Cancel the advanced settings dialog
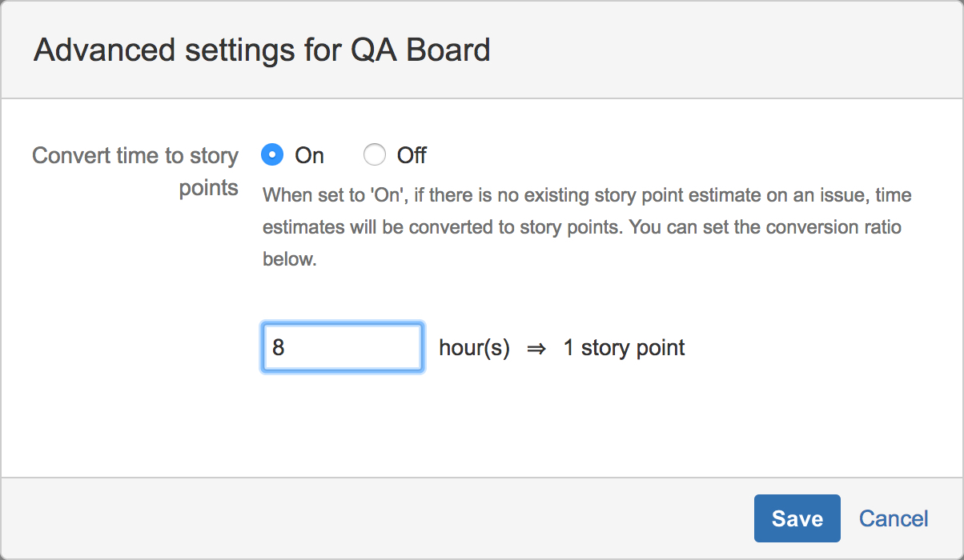The image size is (964, 560). tap(894, 518)
